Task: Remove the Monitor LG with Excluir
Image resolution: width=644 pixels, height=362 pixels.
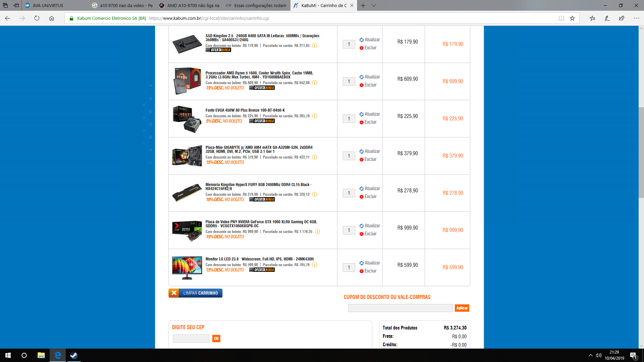Action: pyautogui.click(x=368, y=271)
